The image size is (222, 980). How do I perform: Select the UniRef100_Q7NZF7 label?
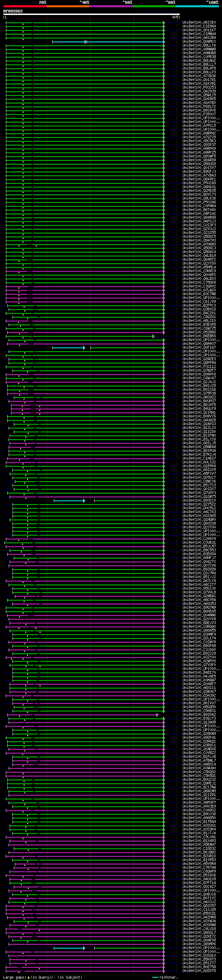199,371
